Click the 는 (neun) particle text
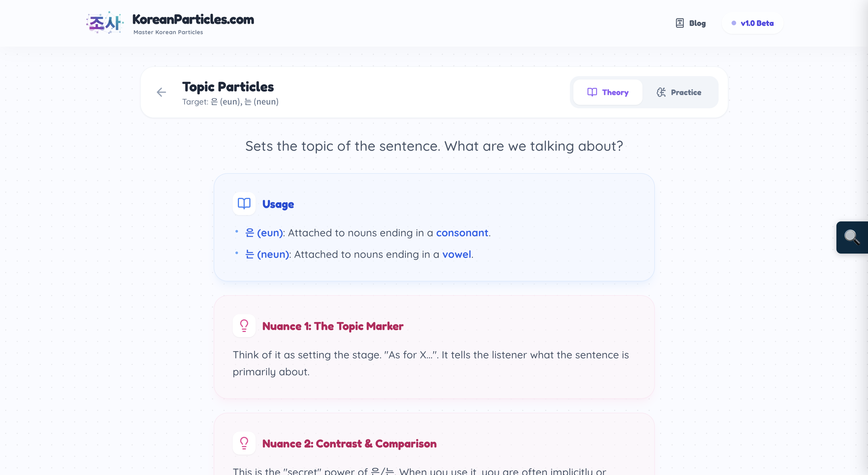 coord(267,254)
